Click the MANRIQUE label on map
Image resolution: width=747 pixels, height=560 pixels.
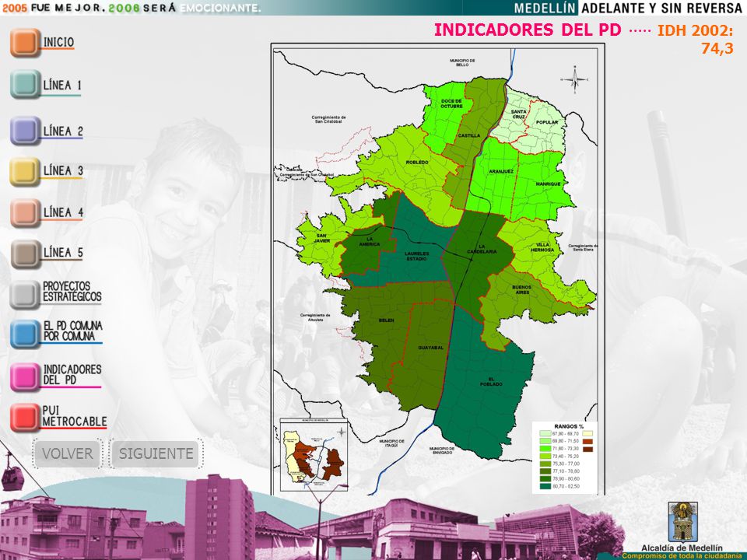click(548, 184)
